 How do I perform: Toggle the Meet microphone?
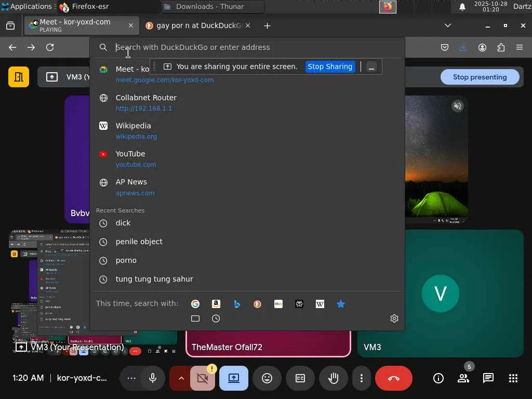(x=153, y=378)
